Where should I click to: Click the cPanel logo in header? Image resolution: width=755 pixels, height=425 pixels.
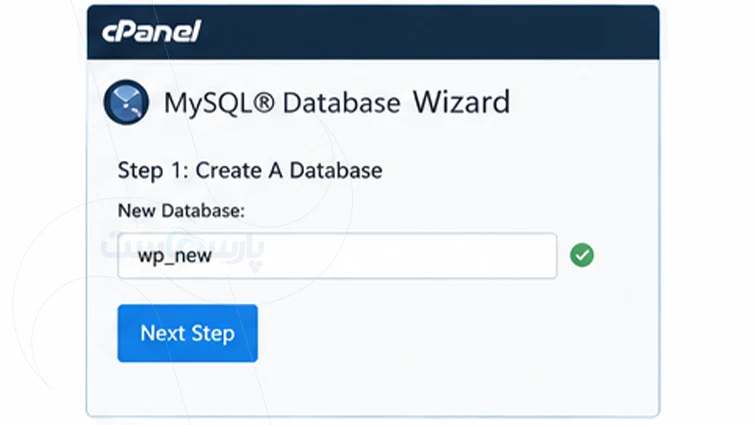click(x=151, y=31)
